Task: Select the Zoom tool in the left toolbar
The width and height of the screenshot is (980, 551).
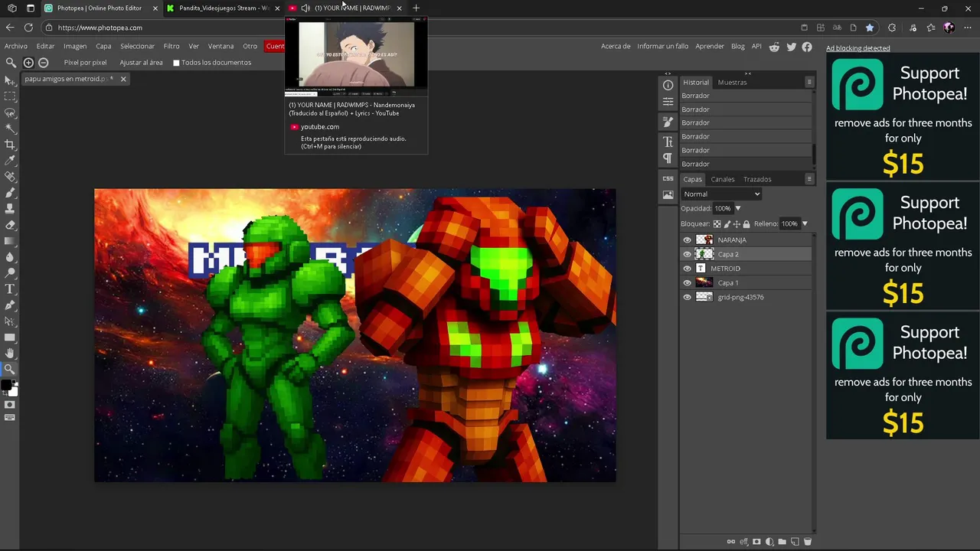Action: pyautogui.click(x=10, y=370)
